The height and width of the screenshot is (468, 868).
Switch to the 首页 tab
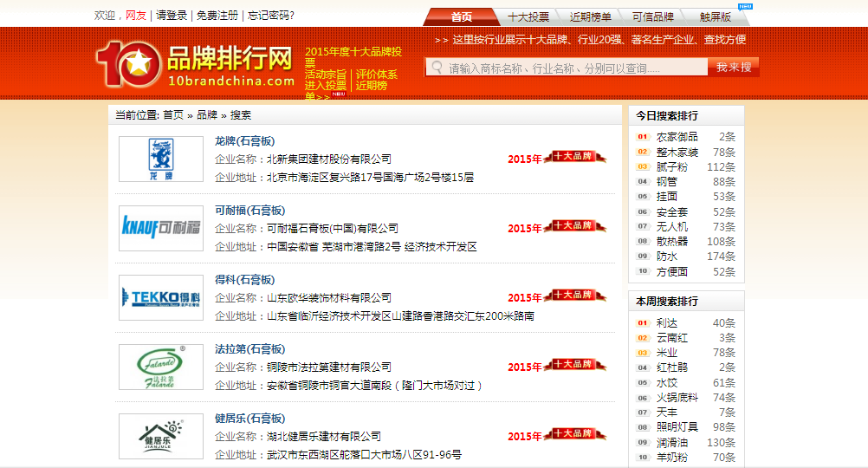[x=461, y=17]
